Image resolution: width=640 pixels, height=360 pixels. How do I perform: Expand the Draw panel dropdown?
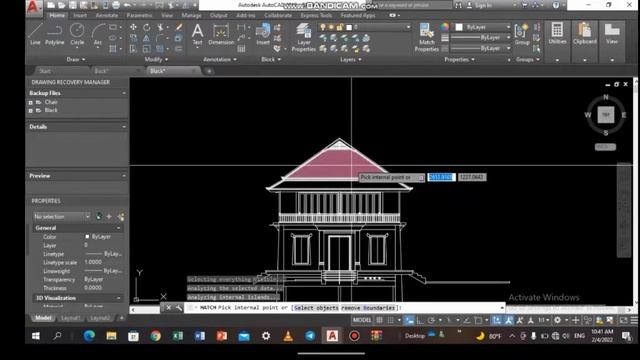[x=76, y=59]
